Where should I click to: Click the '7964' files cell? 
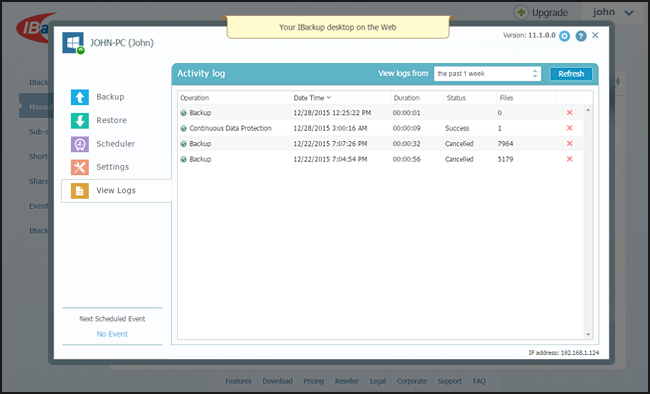(x=505, y=144)
